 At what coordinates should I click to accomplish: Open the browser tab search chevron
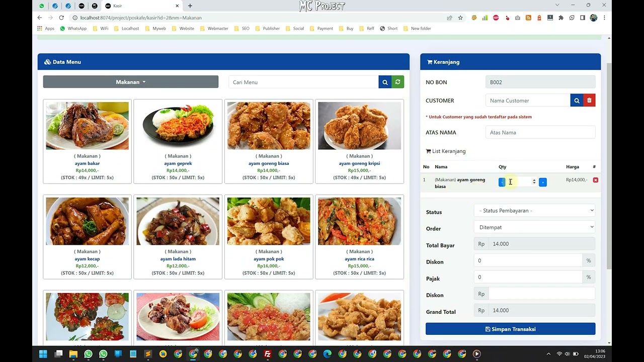(x=557, y=5)
